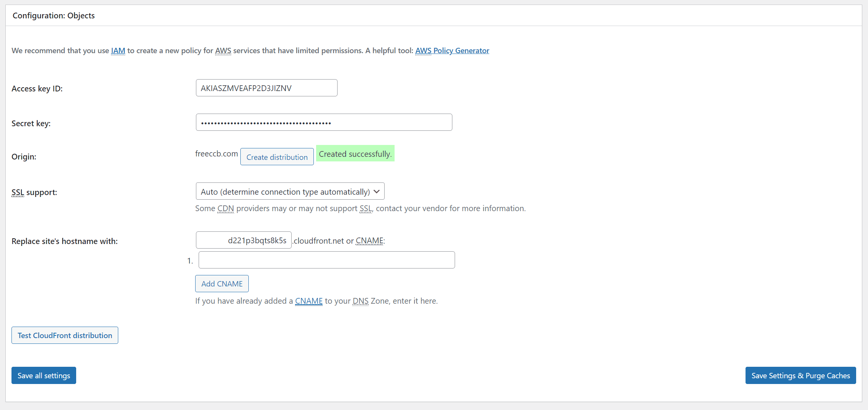Open the AWS Policy Generator link
868x410 pixels.
pyautogui.click(x=452, y=50)
